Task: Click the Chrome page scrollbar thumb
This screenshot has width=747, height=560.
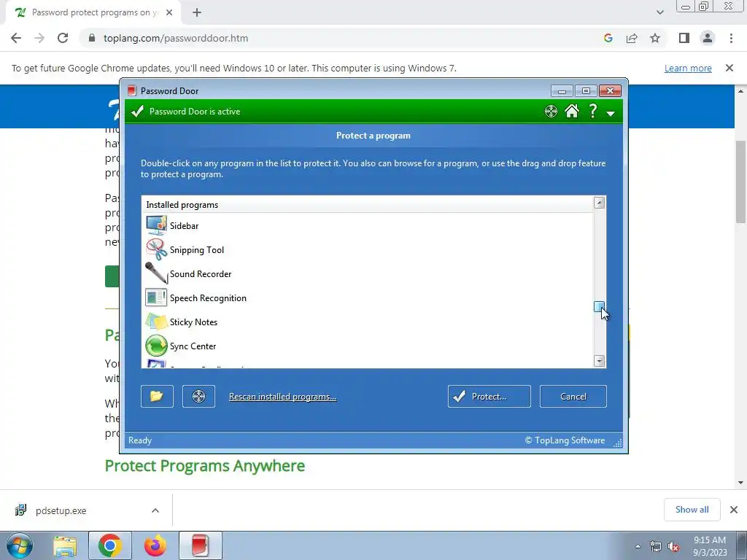Action: pyautogui.click(x=740, y=182)
